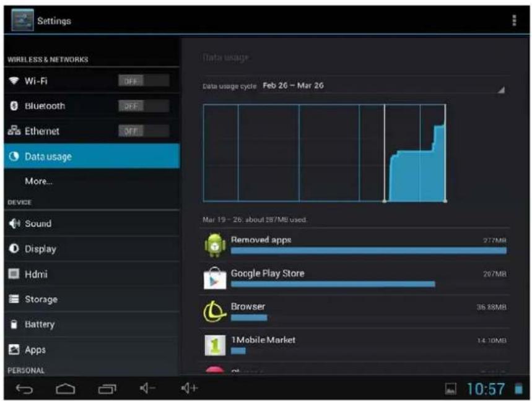Tap the Bluetooth icon in sidebar
Image resolution: width=532 pixels, height=401 pixels.
pos(14,106)
